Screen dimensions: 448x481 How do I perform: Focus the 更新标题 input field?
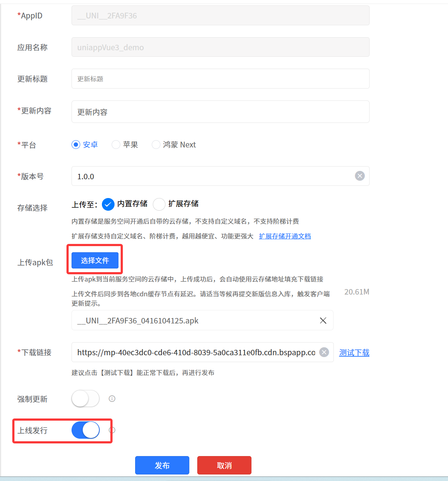click(x=220, y=79)
